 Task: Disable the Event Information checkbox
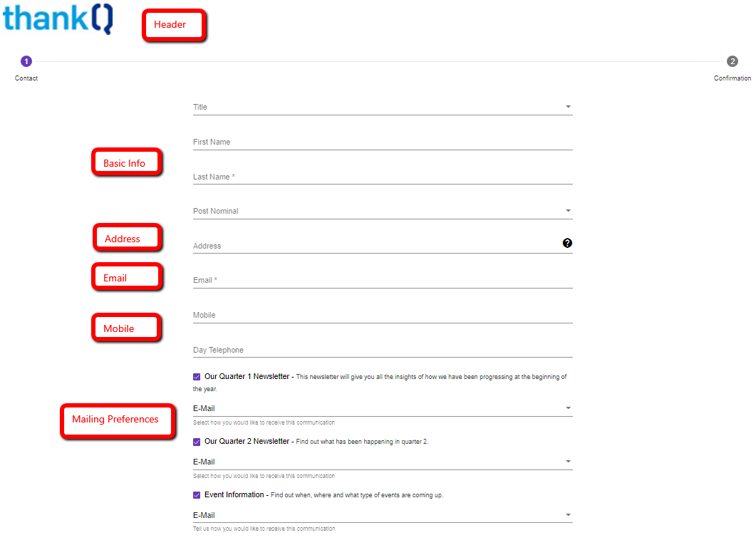[197, 495]
